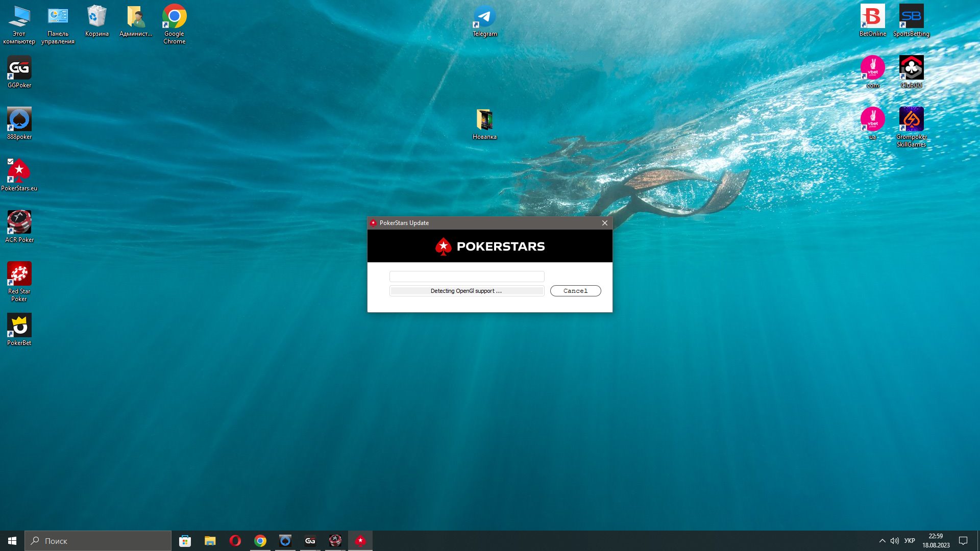Cancel the PokerStars update
Image resolution: width=980 pixels, height=551 pixels.
click(575, 291)
